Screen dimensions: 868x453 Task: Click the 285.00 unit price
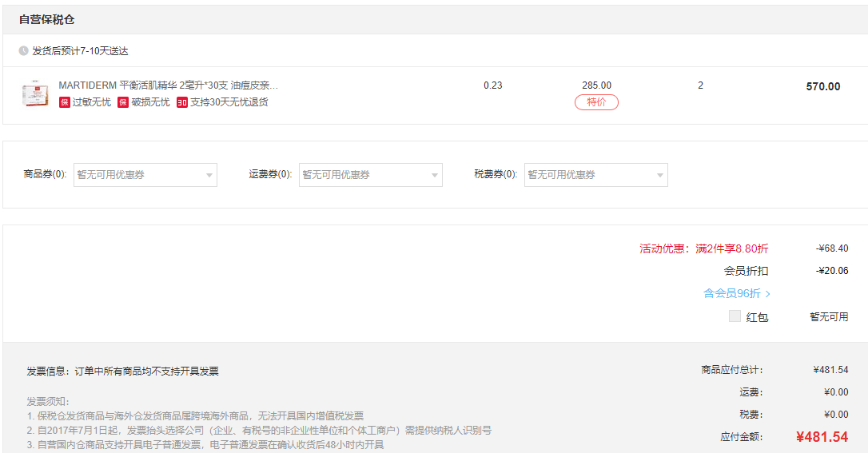click(596, 85)
